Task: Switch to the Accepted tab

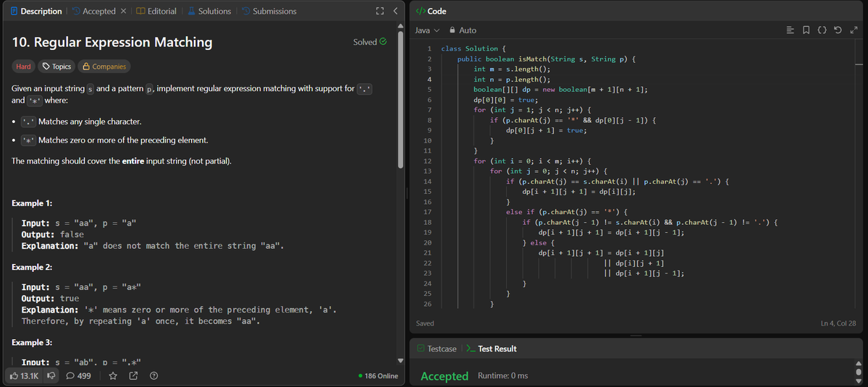Action: [93, 11]
